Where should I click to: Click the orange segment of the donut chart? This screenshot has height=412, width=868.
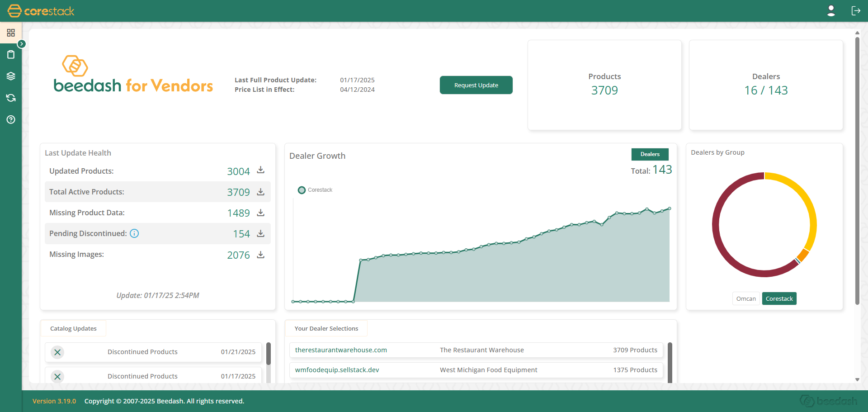803,256
